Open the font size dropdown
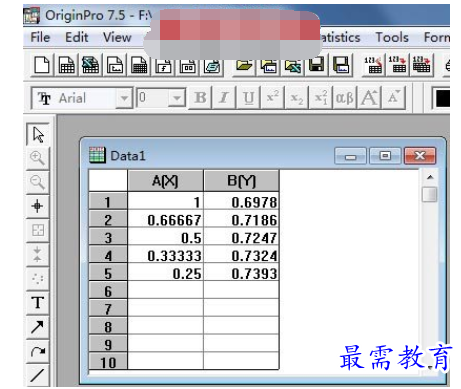This screenshot has width=461, height=389. 177,98
